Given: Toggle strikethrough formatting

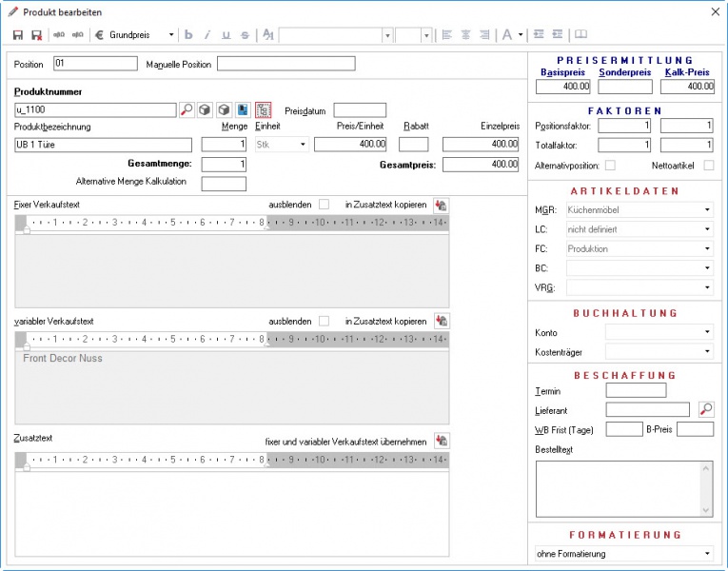Looking at the screenshot, I should click(x=245, y=35).
